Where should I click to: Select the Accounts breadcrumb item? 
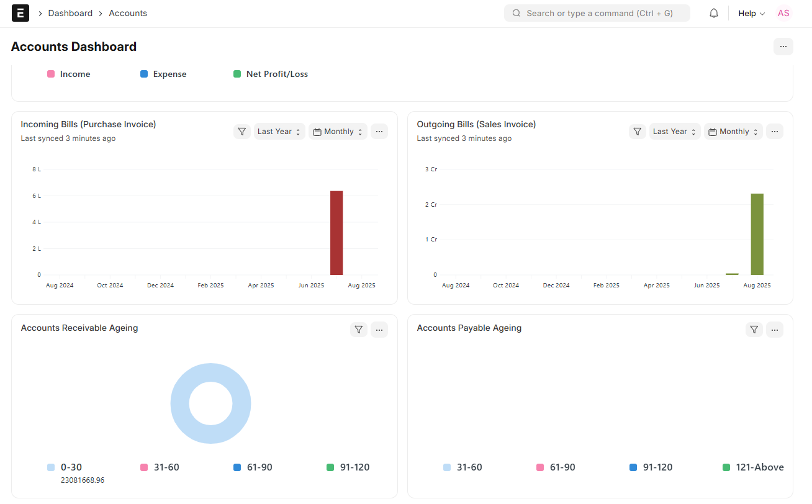(x=128, y=12)
